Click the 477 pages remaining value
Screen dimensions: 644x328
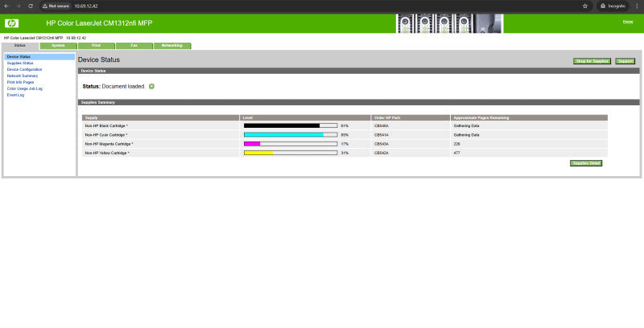point(456,153)
